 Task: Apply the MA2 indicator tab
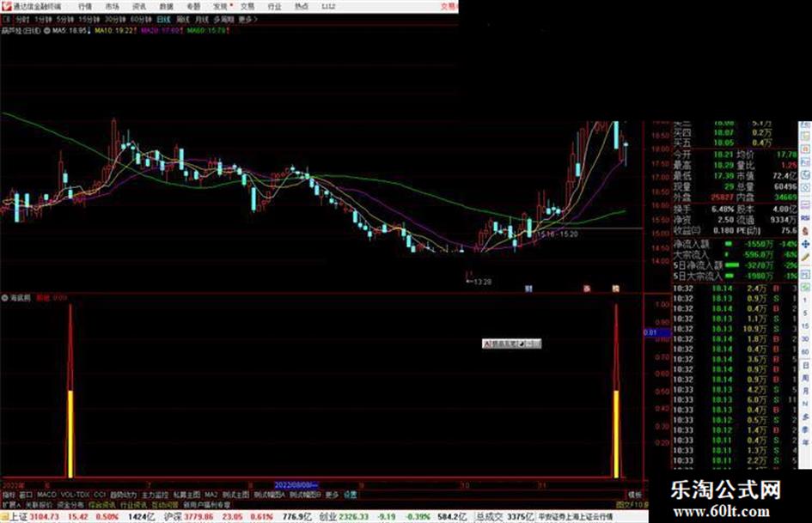pyautogui.click(x=211, y=495)
